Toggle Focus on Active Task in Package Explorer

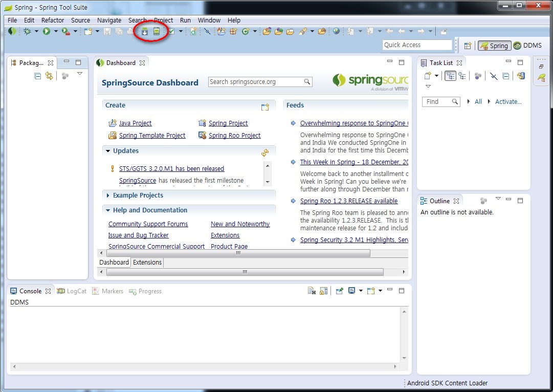[x=65, y=76]
